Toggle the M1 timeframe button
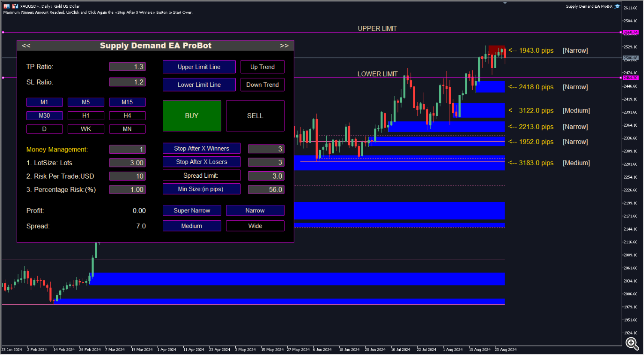 pyautogui.click(x=45, y=102)
